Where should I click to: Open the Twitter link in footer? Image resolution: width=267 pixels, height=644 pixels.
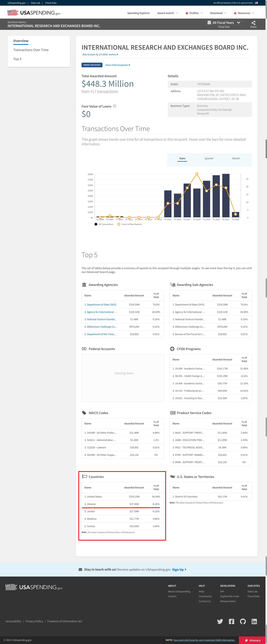(x=220, y=621)
